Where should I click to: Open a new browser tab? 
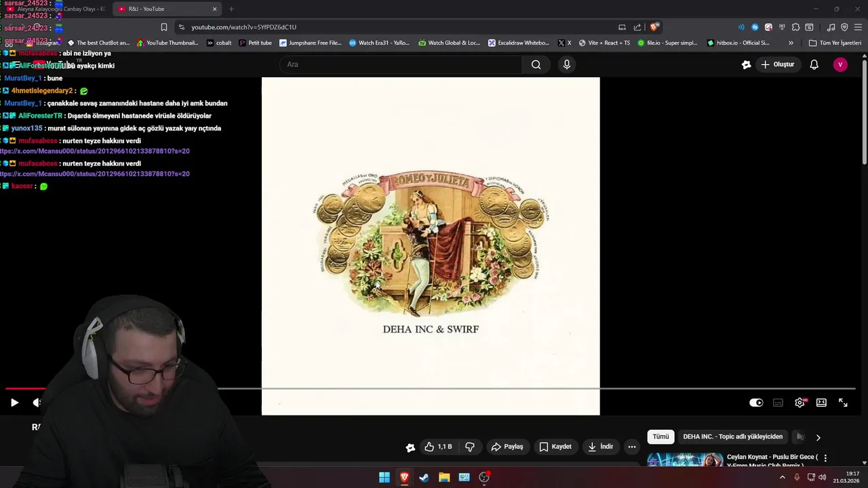(231, 9)
